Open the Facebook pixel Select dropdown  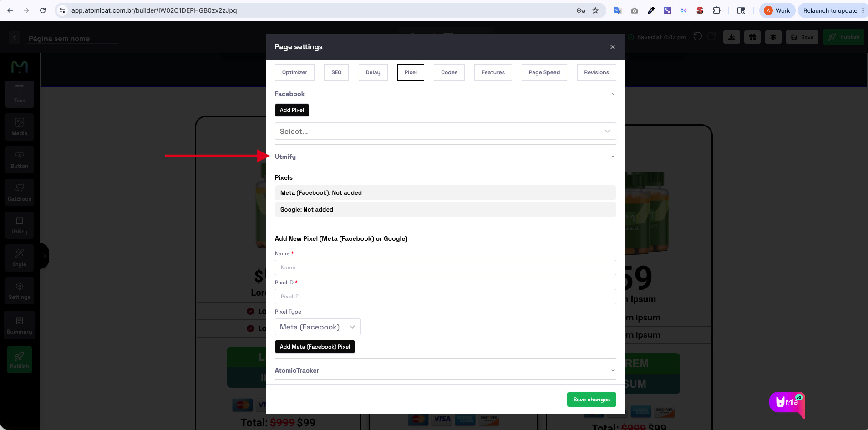pos(446,131)
